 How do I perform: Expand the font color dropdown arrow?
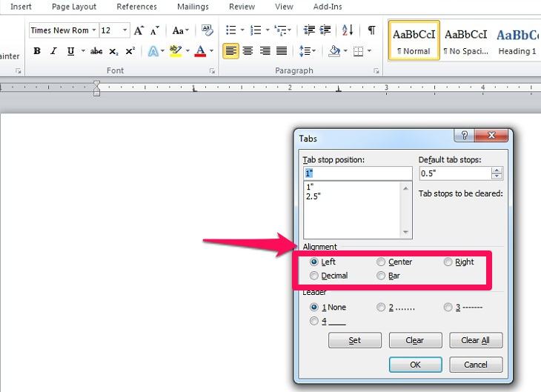click(211, 51)
